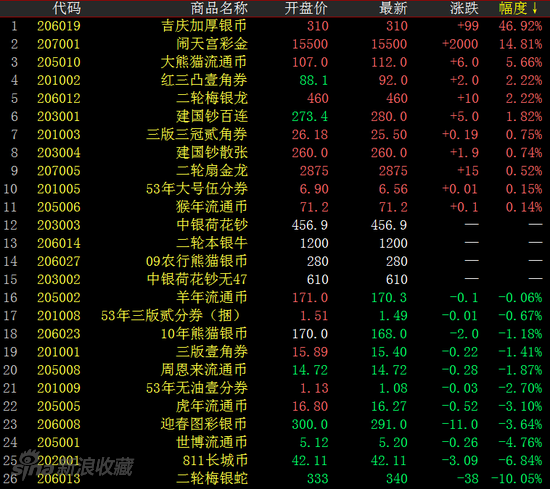
Task: Click the opening price 273.4
Action: pos(310,116)
